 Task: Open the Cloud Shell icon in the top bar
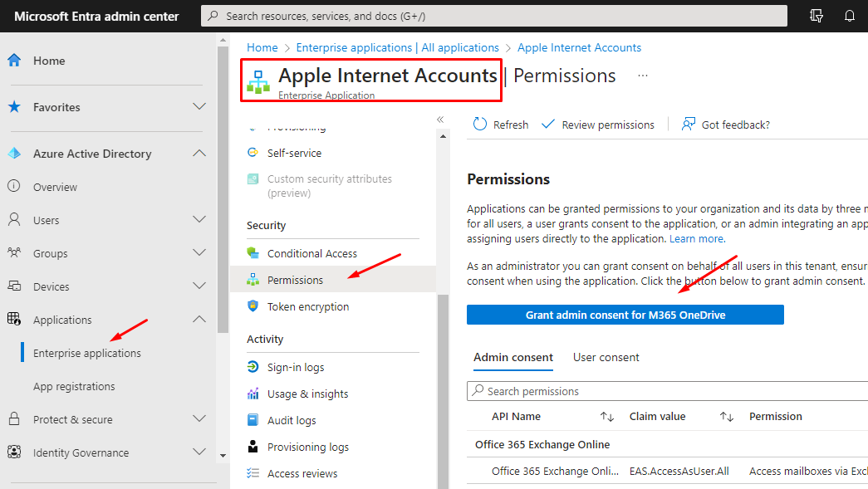(816, 16)
